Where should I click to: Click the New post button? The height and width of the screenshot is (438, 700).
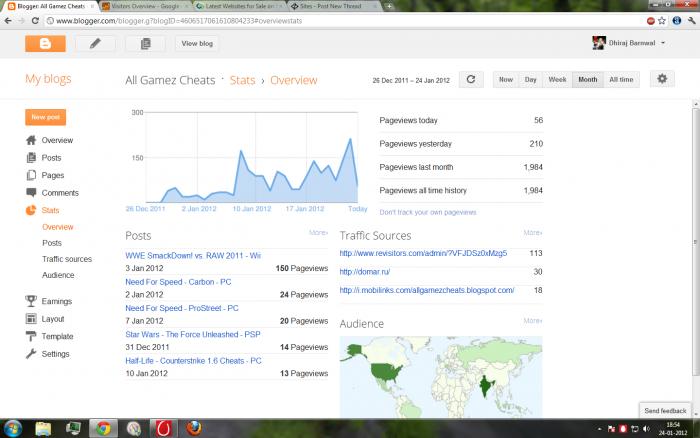46,117
